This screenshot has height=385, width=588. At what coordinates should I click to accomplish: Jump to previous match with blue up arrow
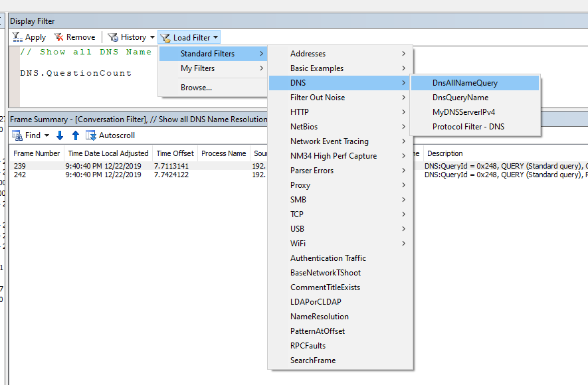coord(75,135)
